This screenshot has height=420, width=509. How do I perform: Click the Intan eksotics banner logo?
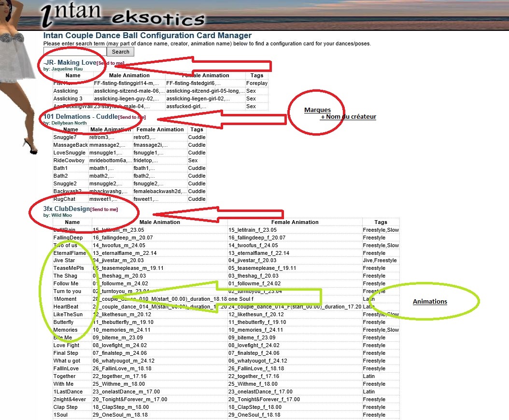pyautogui.click(x=123, y=14)
